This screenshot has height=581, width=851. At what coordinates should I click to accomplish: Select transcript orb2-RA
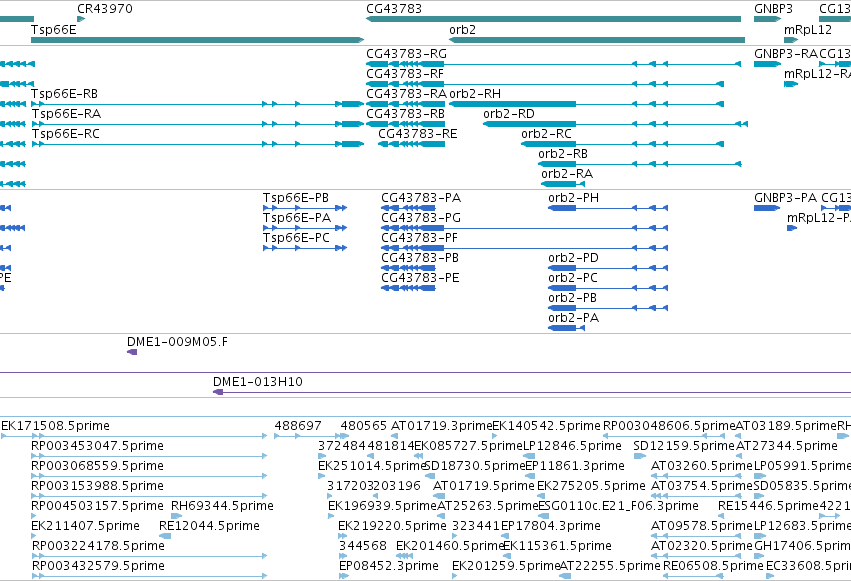[563, 184]
